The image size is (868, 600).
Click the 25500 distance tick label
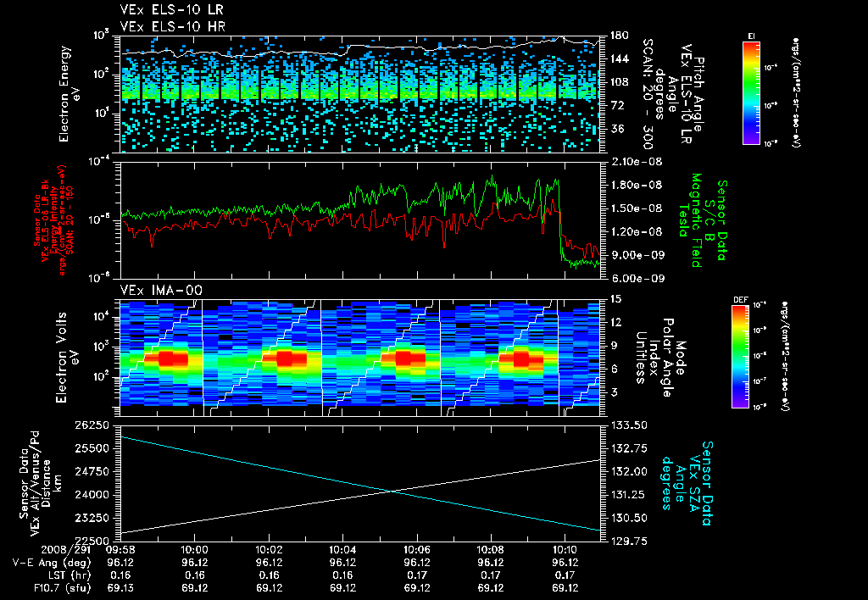point(92,448)
